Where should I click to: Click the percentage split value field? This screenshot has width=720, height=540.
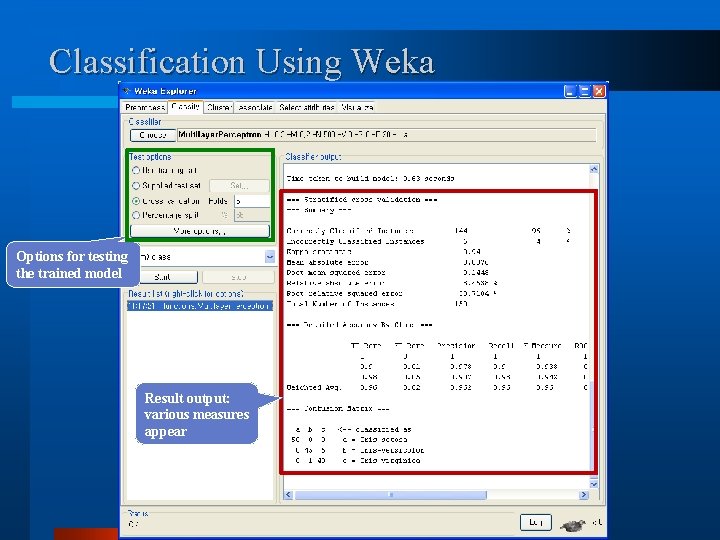[x=252, y=215]
